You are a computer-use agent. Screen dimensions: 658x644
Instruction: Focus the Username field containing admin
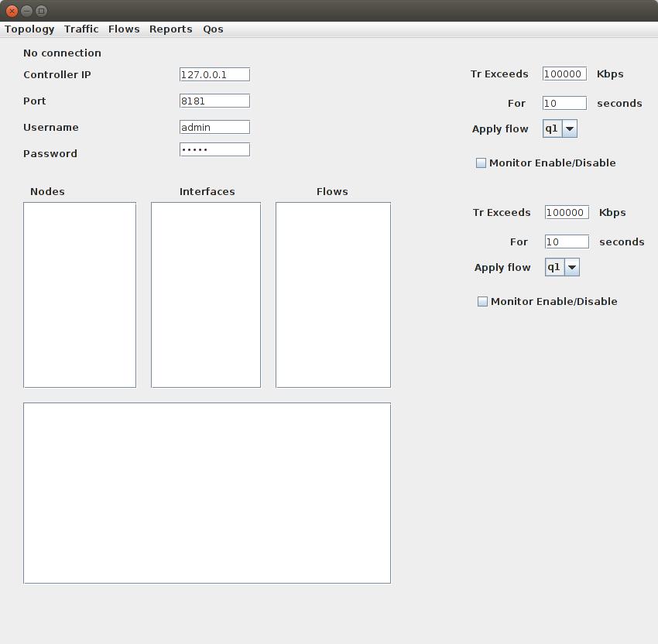point(214,127)
